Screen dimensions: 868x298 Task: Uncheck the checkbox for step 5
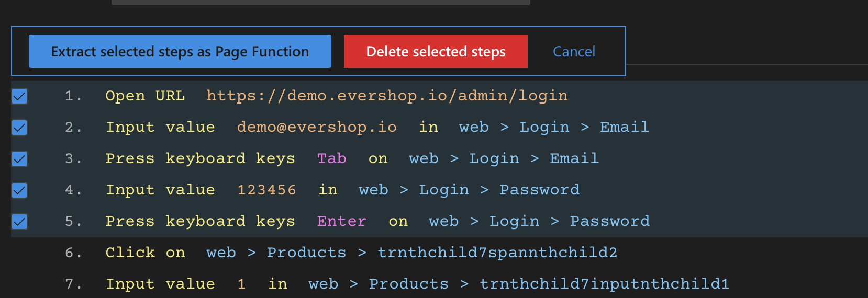click(19, 222)
